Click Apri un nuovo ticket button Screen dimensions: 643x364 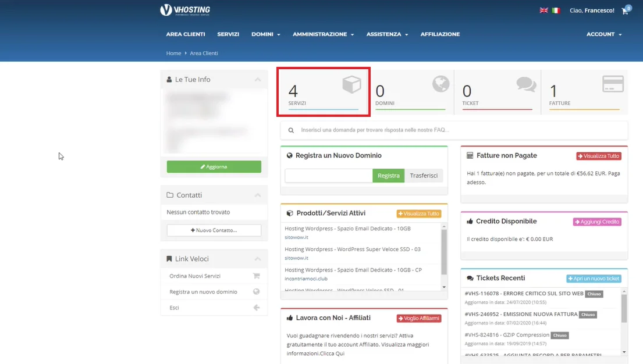click(594, 279)
